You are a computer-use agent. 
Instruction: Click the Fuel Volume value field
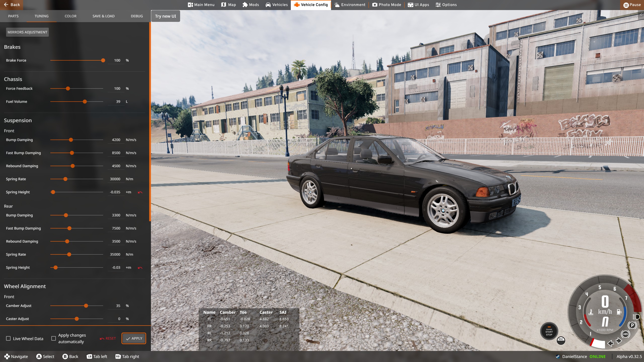click(x=116, y=102)
